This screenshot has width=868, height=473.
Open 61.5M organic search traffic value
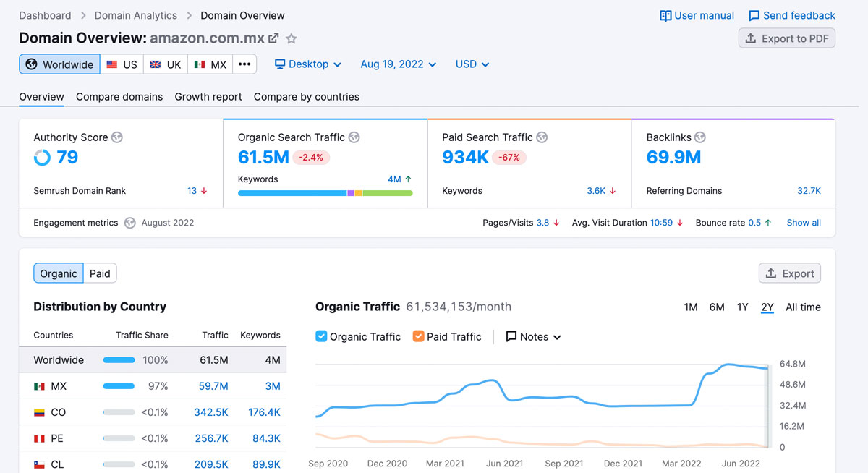263,157
